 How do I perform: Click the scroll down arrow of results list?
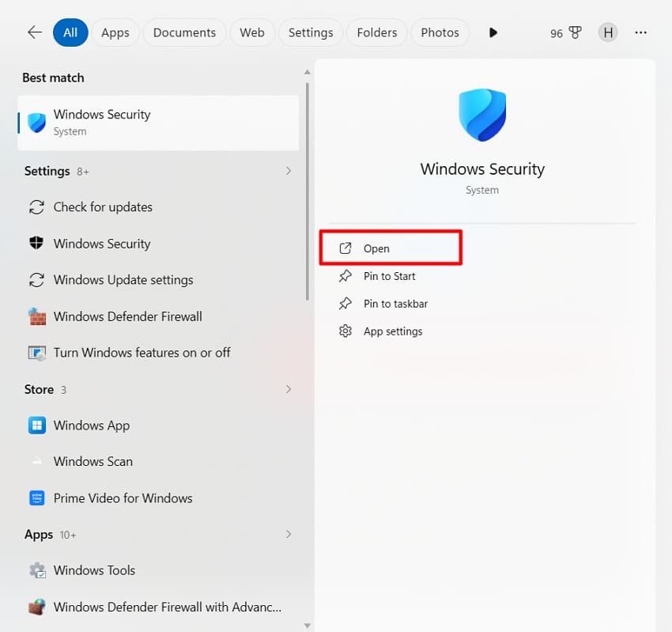tap(308, 626)
